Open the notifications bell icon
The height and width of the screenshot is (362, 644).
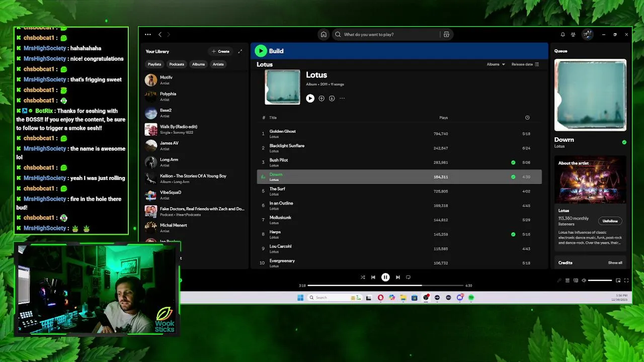(562, 35)
